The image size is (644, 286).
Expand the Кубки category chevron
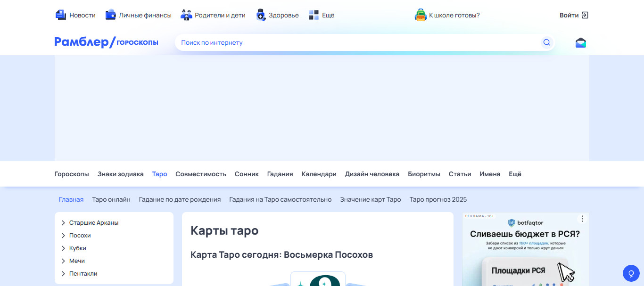click(x=63, y=248)
